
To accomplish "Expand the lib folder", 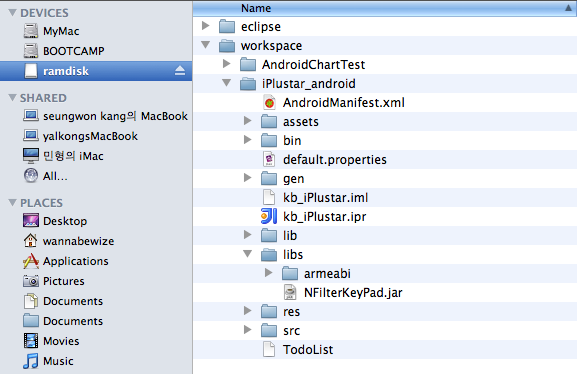I will click(248, 235).
